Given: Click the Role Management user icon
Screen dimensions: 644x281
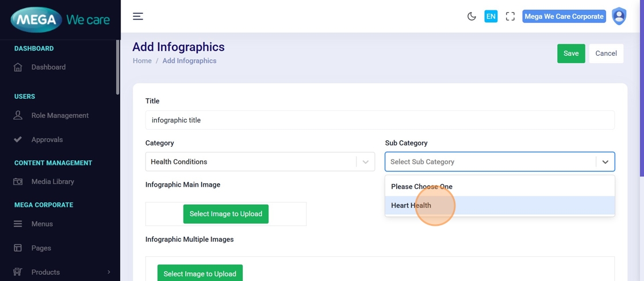Looking at the screenshot, I should pos(18,116).
